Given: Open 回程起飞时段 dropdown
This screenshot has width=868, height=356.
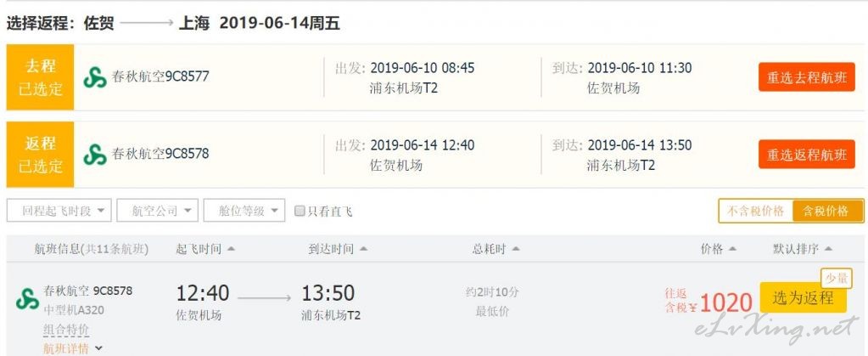Looking at the screenshot, I should (x=59, y=211).
